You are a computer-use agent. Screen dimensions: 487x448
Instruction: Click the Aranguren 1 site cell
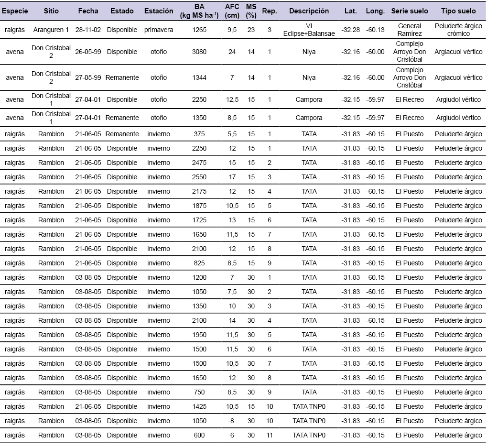coord(51,30)
